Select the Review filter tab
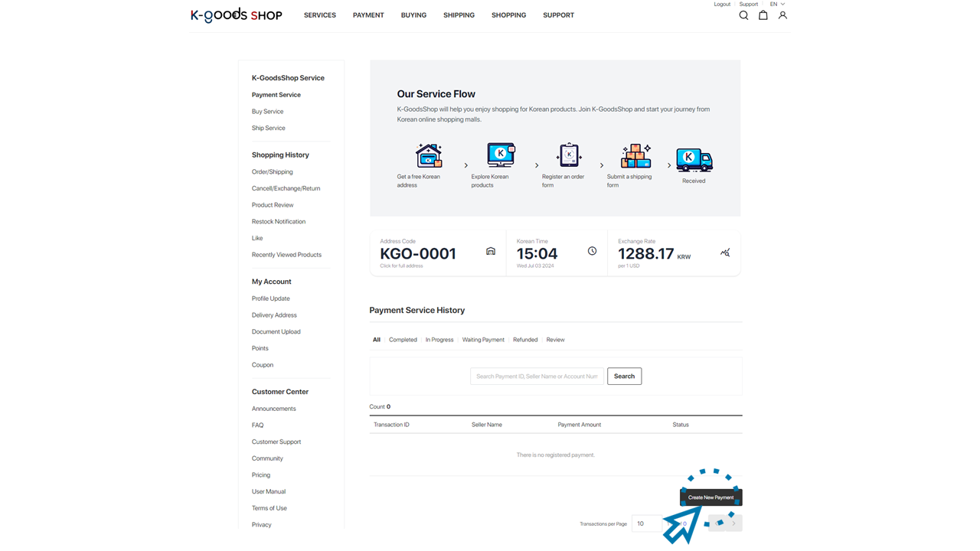 [x=555, y=340]
